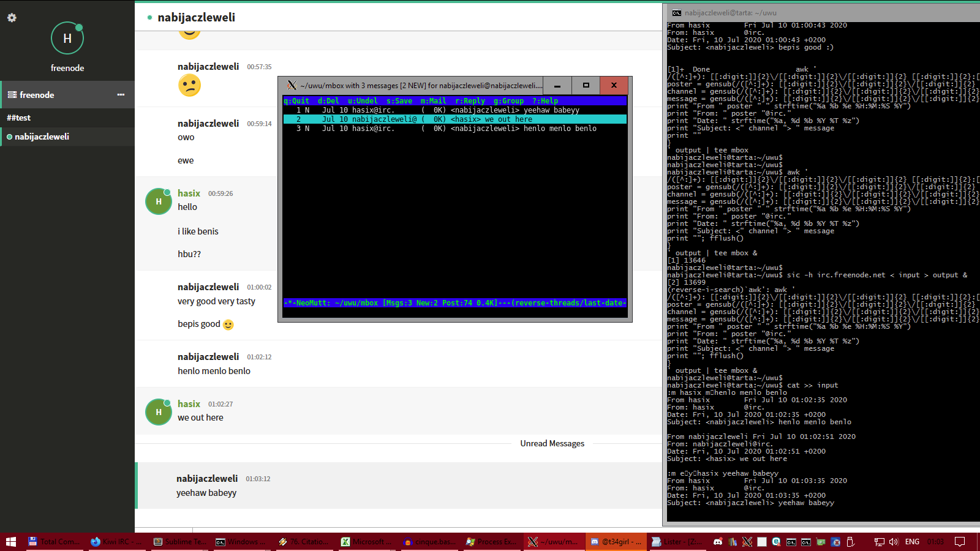Maximize the NeoMutt mbox window
The width and height of the screenshot is (980, 551).
[586, 86]
